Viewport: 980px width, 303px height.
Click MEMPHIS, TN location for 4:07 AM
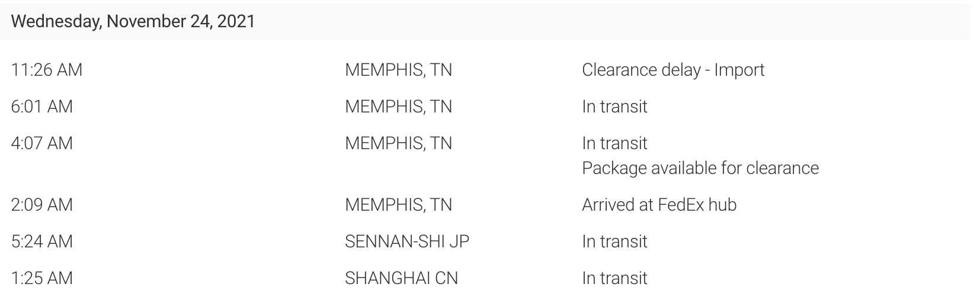tap(398, 143)
